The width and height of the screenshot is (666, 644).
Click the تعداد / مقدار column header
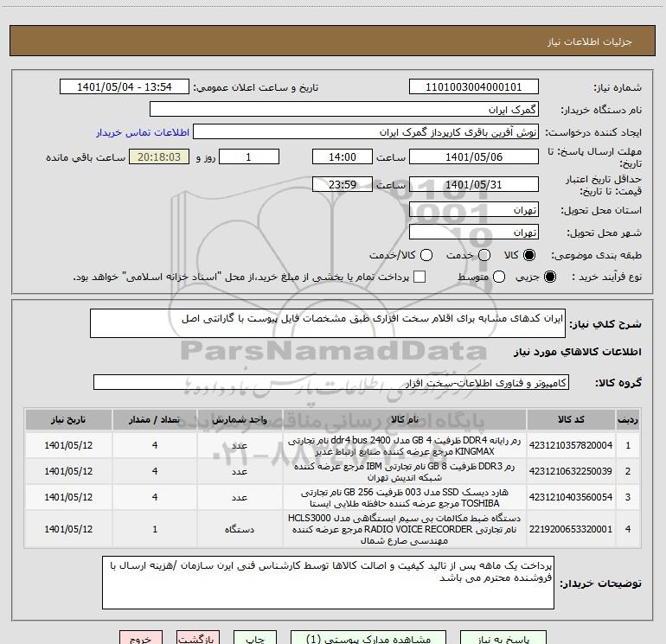point(155,419)
